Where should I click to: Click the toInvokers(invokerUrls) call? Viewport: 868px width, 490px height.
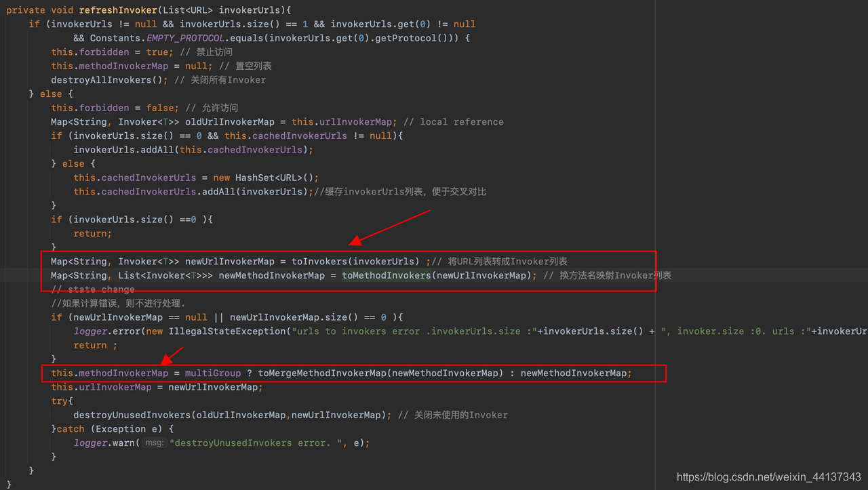(356, 262)
